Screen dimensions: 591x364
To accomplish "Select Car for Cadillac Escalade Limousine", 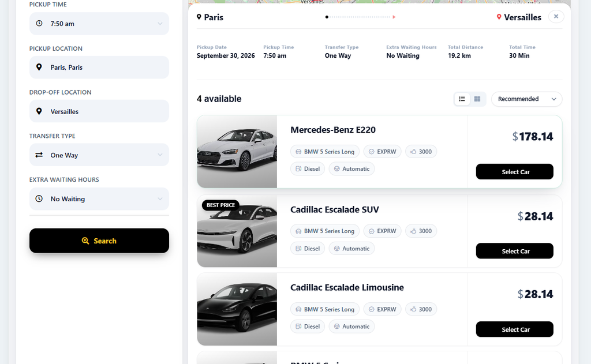I will (514, 329).
